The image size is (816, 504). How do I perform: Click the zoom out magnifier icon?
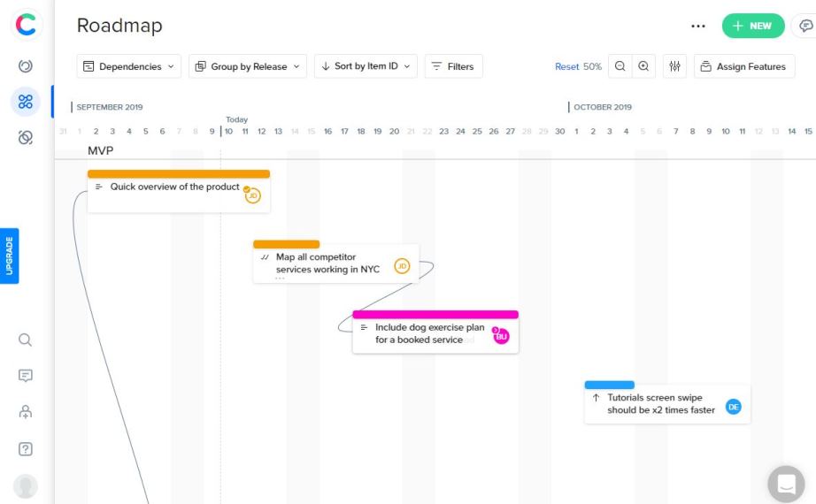[620, 66]
